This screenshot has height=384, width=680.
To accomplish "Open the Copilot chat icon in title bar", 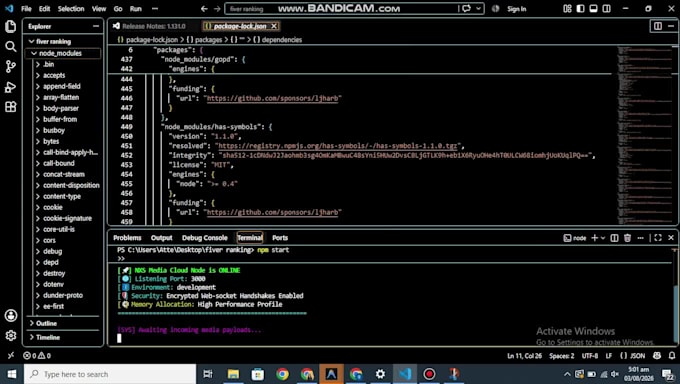I will click(466, 9).
